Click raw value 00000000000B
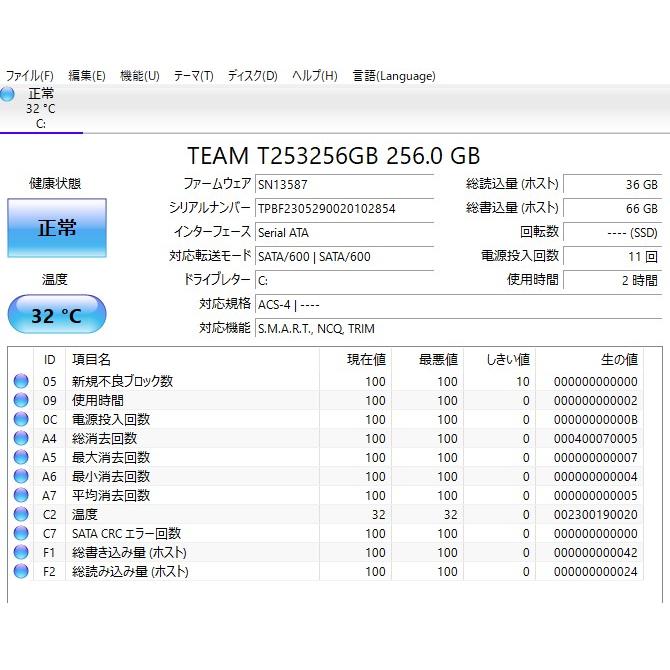The width and height of the screenshot is (670, 670). [596, 420]
